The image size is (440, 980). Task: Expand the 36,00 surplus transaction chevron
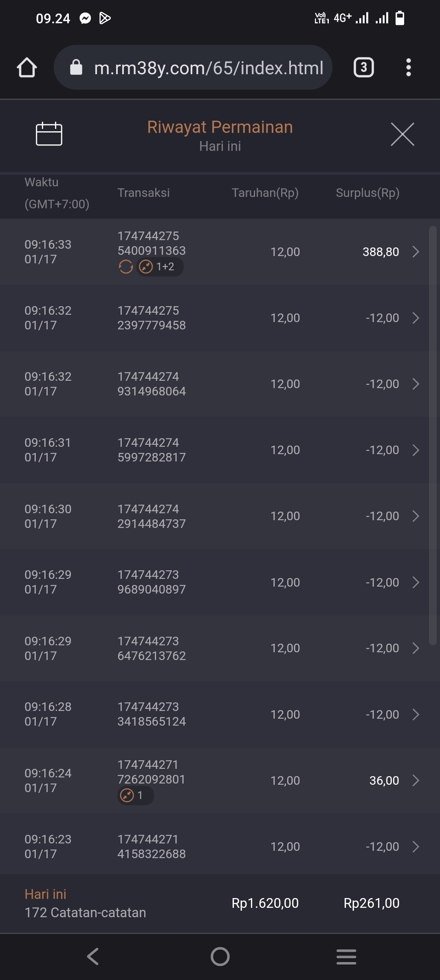[x=416, y=781]
